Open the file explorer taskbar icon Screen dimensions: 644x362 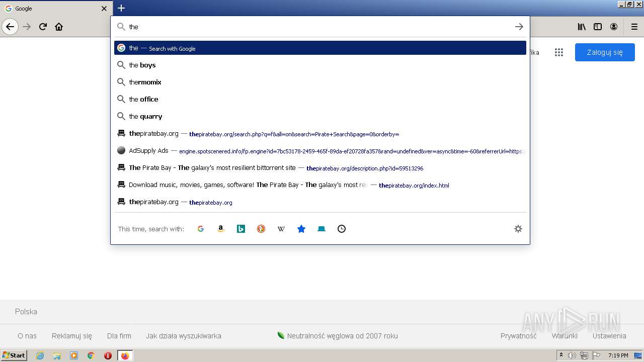tap(57, 355)
